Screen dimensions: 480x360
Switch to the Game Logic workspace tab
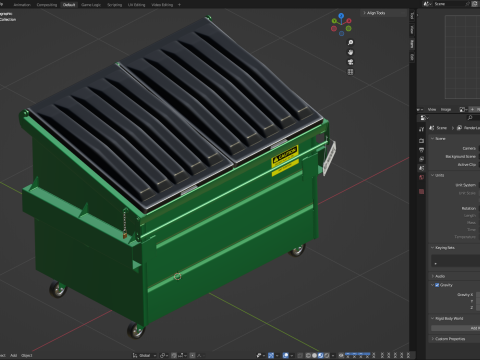[91, 5]
